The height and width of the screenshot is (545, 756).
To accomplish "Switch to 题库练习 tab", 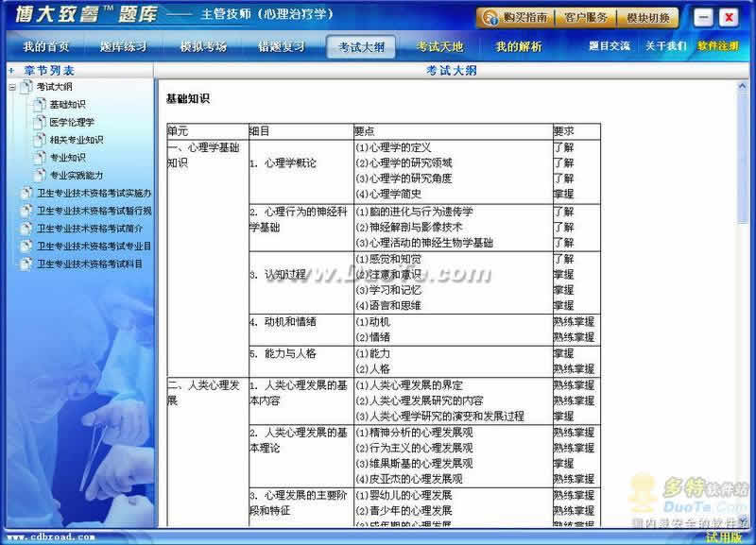I will (x=124, y=46).
